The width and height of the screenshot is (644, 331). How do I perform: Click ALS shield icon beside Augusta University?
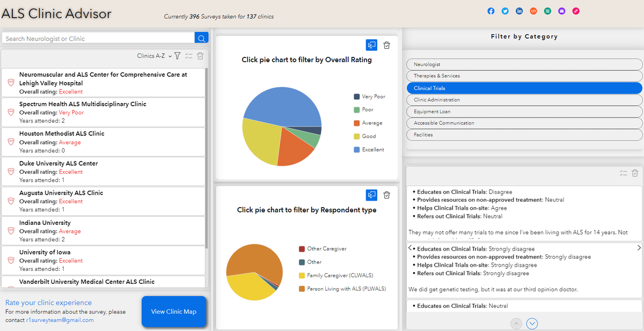coord(11,201)
